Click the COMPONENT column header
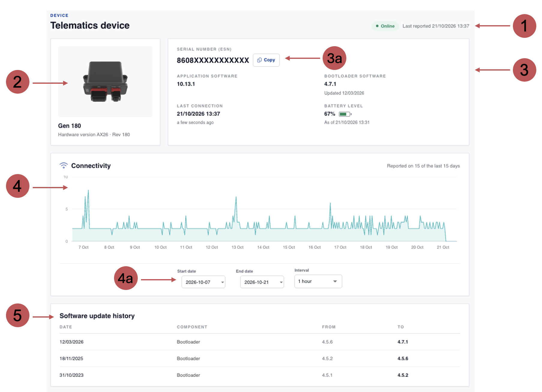 coord(192,327)
